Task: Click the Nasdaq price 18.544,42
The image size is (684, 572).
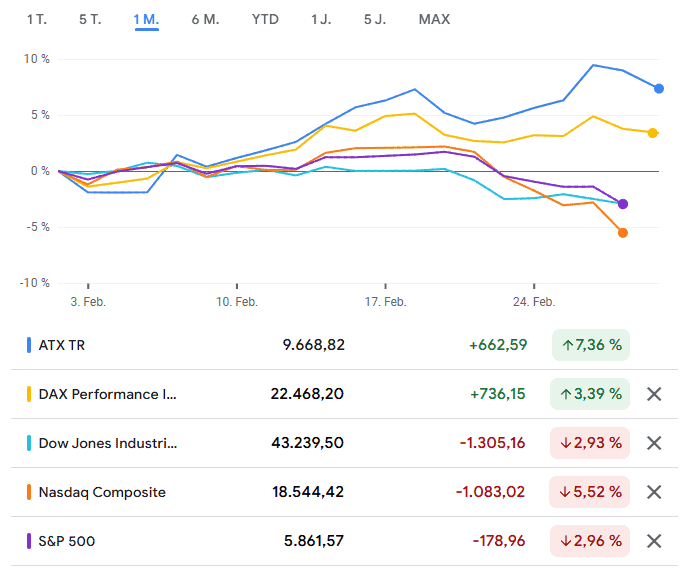Action: pos(308,492)
